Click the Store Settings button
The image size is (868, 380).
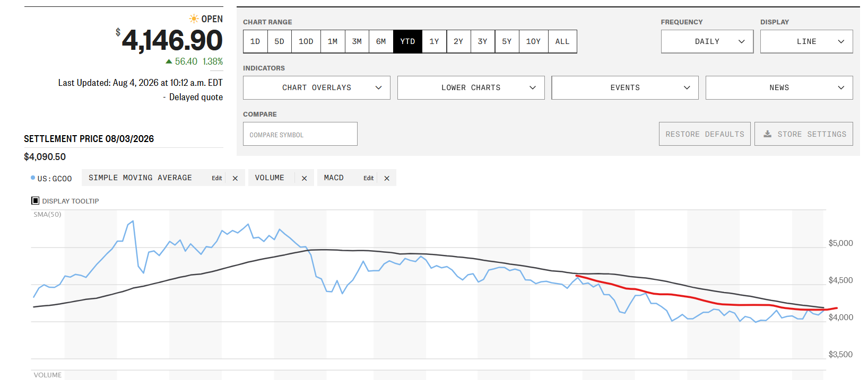(x=804, y=134)
